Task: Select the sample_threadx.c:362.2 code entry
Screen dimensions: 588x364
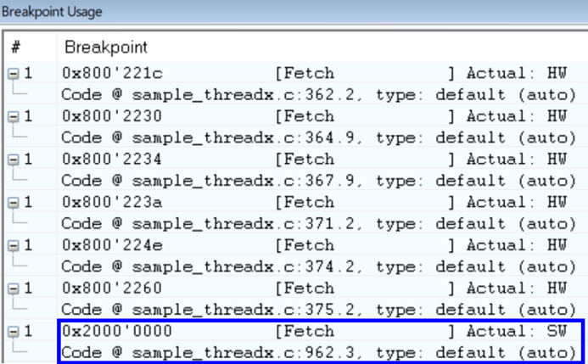Action: pos(314,94)
